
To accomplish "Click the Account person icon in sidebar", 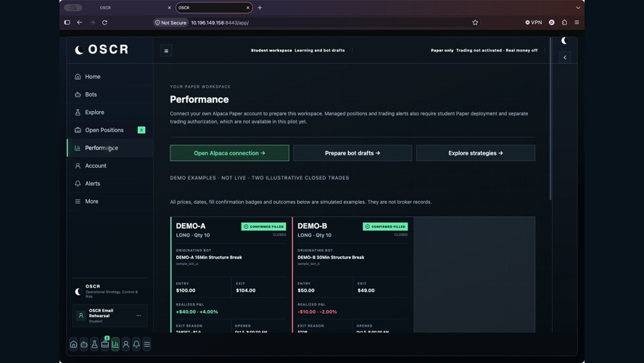I will (x=78, y=166).
